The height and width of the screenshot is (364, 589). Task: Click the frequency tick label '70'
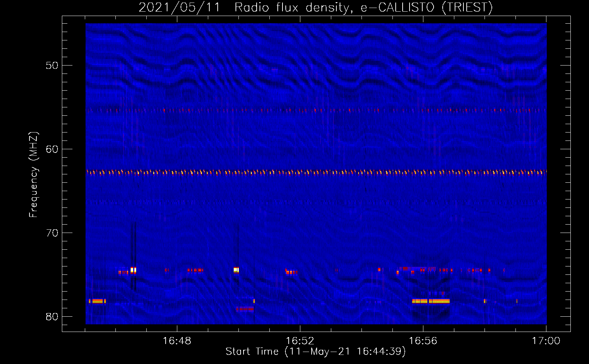pos(52,233)
